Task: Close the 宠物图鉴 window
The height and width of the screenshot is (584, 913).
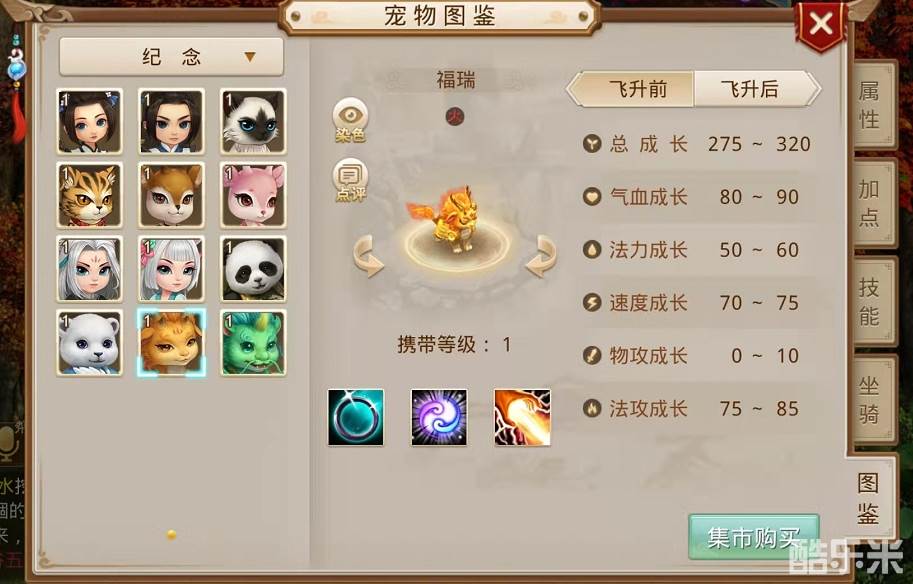Action: click(821, 24)
